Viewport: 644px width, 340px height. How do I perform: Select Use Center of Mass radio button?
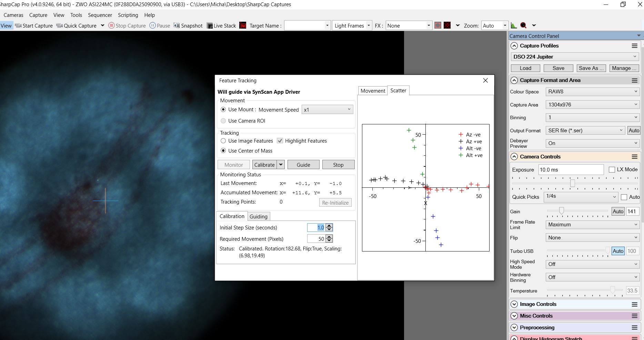[223, 151]
